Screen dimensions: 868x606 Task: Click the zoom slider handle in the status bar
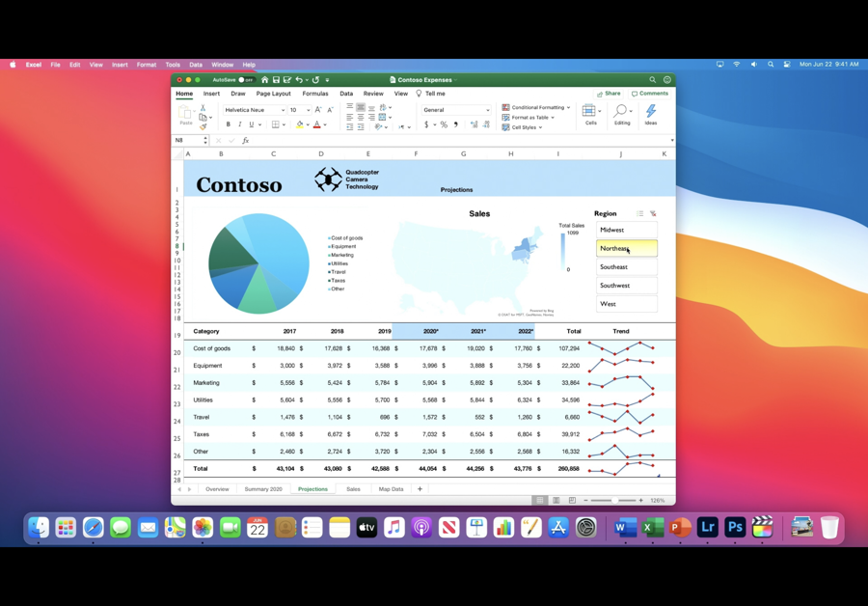pyautogui.click(x=614, y=500)
